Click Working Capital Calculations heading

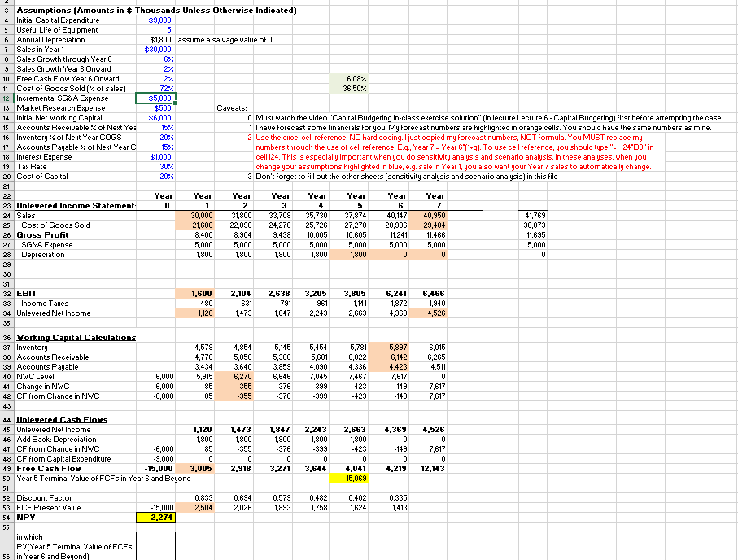tap(76, 338)
